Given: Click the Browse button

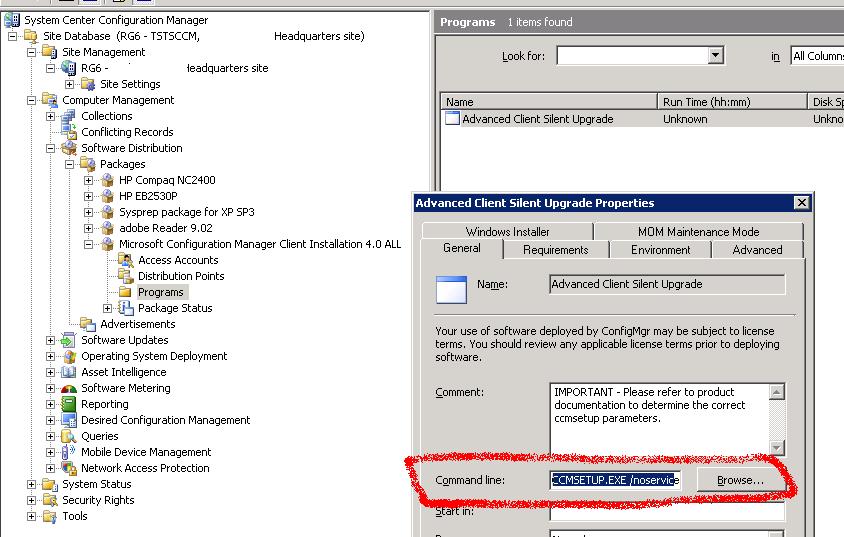Looking at the screenshot, I should click(740, 480).
